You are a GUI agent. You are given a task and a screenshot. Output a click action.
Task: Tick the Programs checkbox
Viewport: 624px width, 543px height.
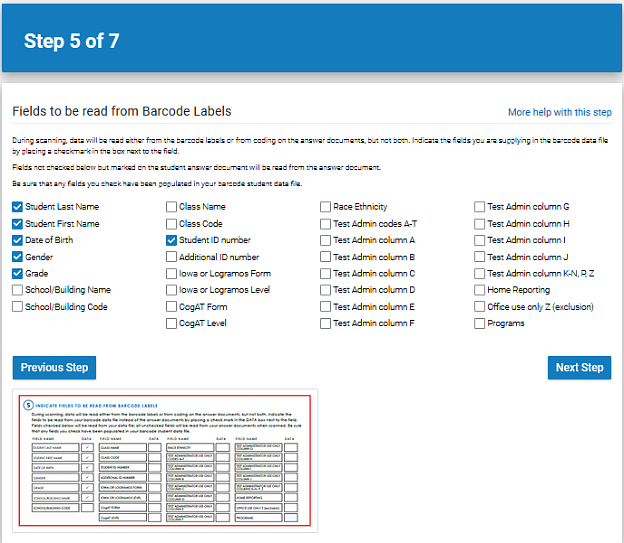pos(479,323)
